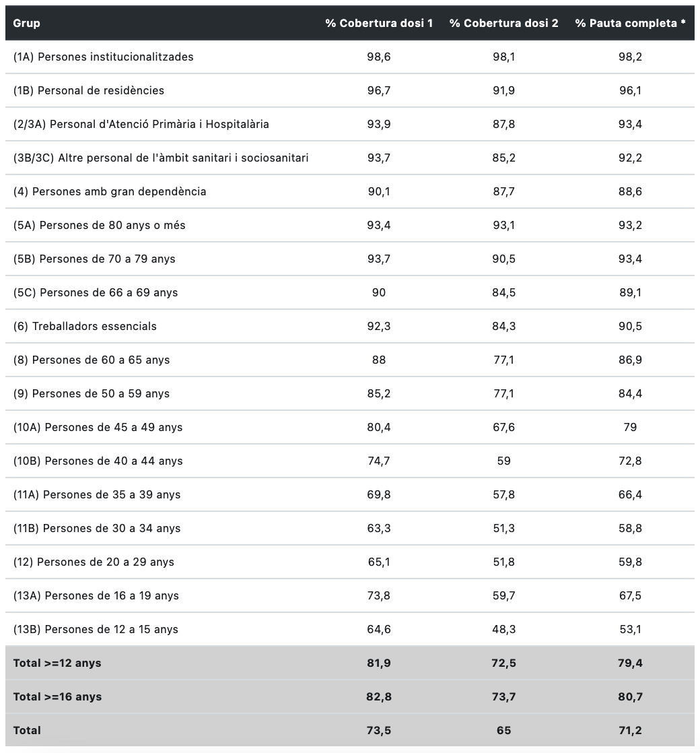Select the Persones de 50 a 59 anys row
Viewport: 700px width, 753px height.
pos(92,394)
